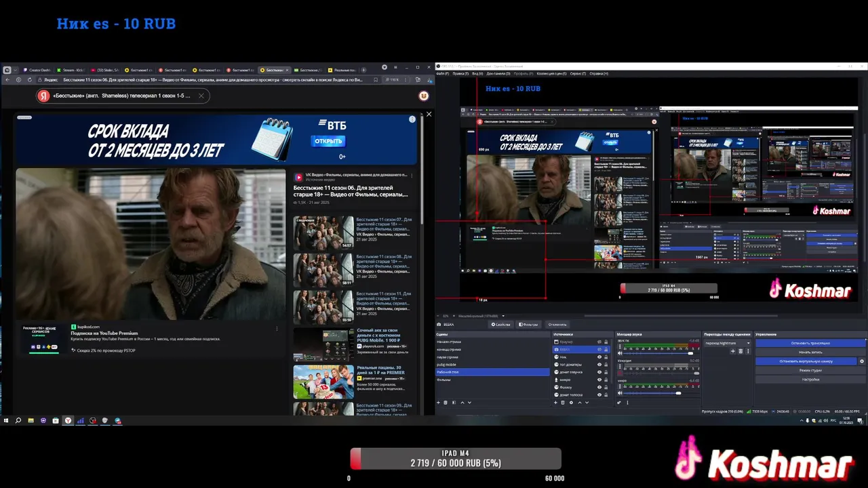Open OBS Справка menu
Viewport: 868px width, 488px height.
coord(599,73)
